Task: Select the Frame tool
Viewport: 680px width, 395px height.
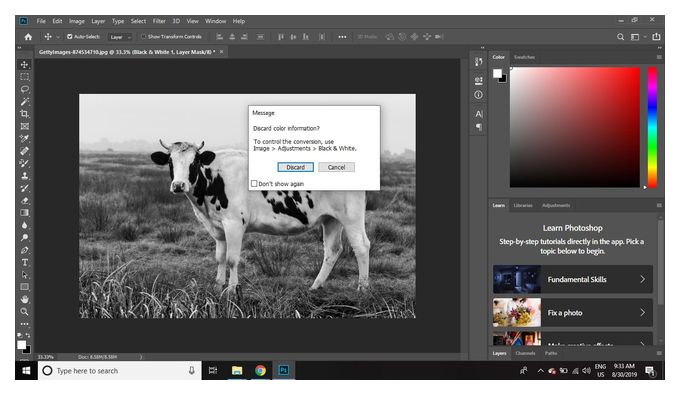Action: [25, 126]
